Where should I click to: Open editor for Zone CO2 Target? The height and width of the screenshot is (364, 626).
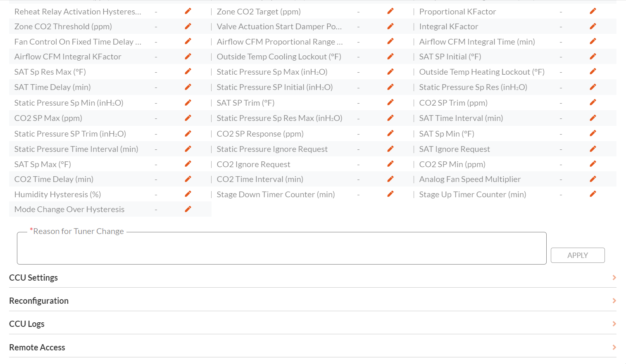[x=390, y=11]
